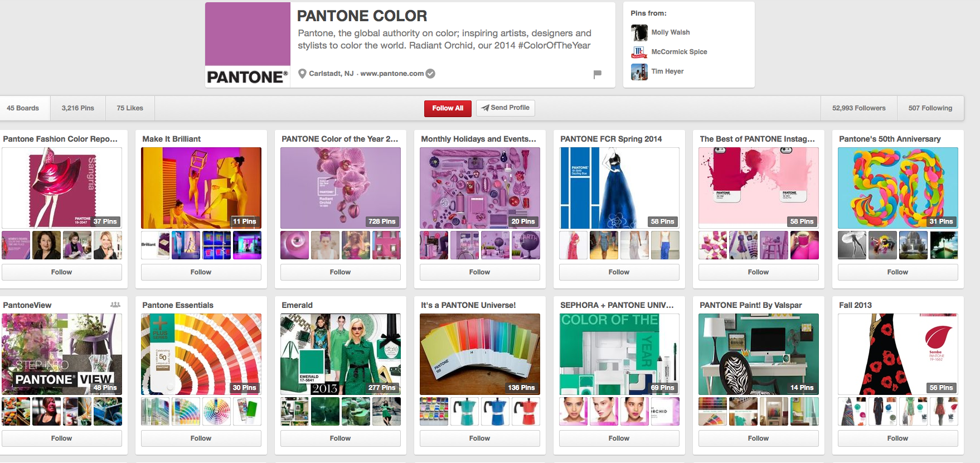Open the Sangria cover image with 37 Pins
The image size is (980, 463).
(62, 188)
